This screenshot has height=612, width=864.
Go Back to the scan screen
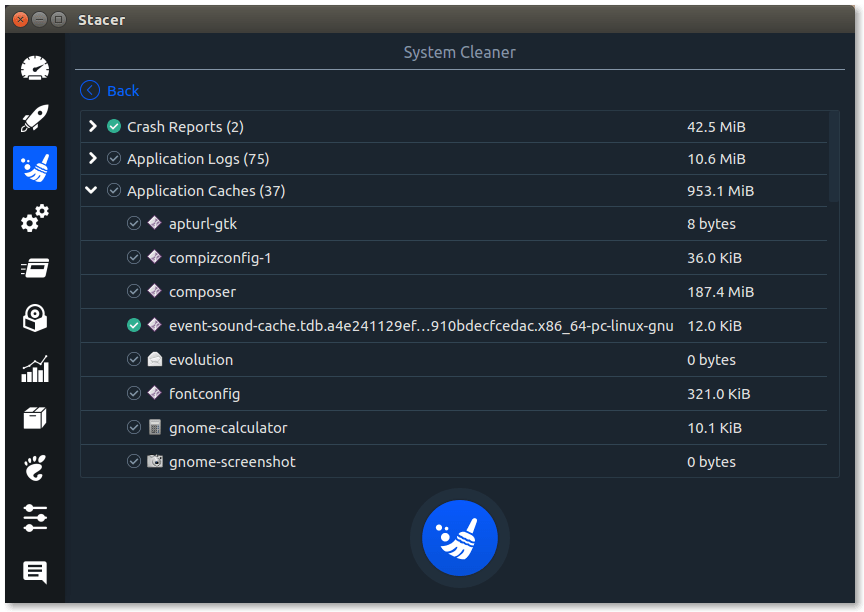tap(110, 90)
